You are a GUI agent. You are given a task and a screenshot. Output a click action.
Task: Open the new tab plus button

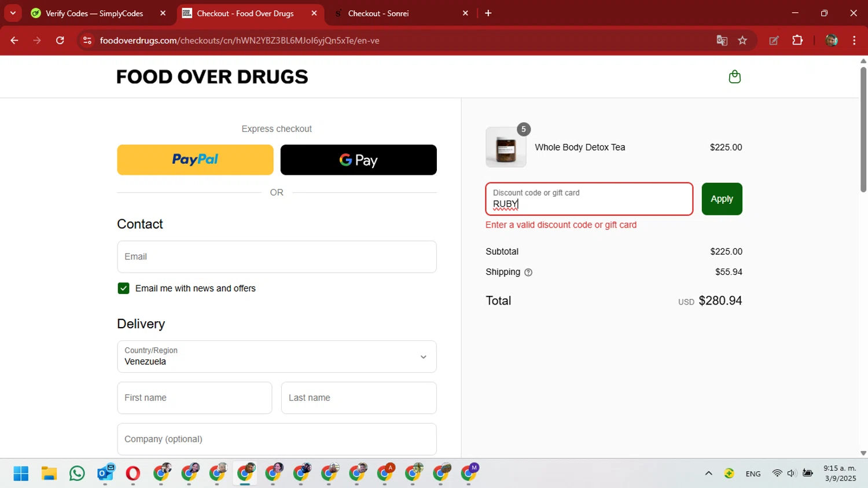[488, 13]
